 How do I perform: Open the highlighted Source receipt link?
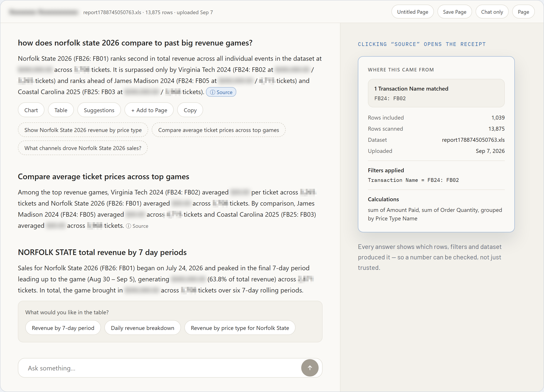221,92
